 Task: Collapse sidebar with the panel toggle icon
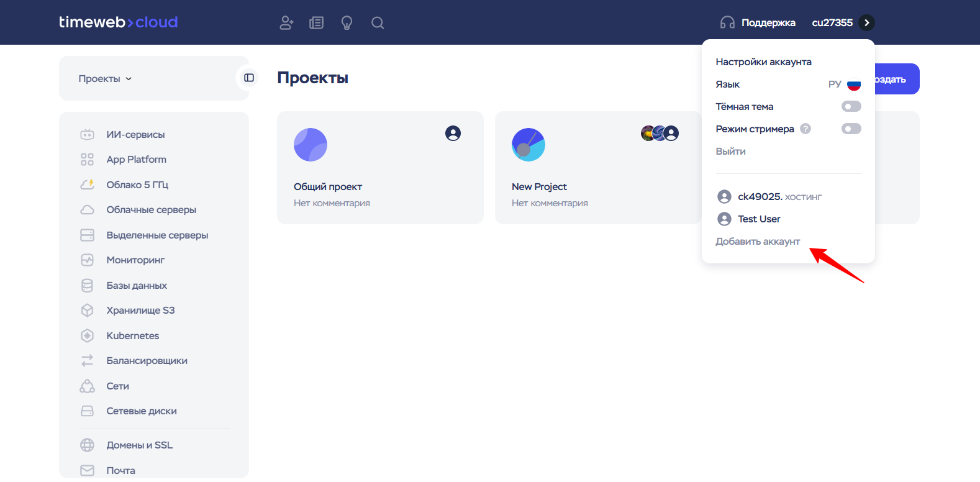click(249, 78)
